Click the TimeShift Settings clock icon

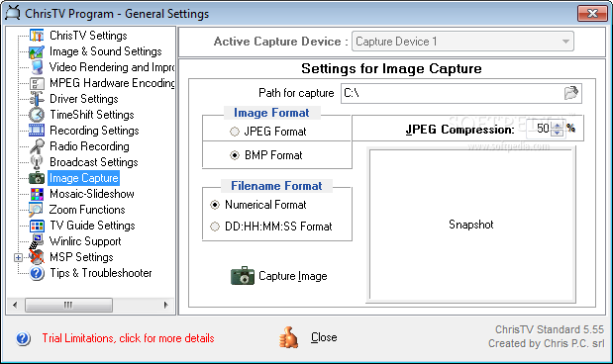(37, 115)
